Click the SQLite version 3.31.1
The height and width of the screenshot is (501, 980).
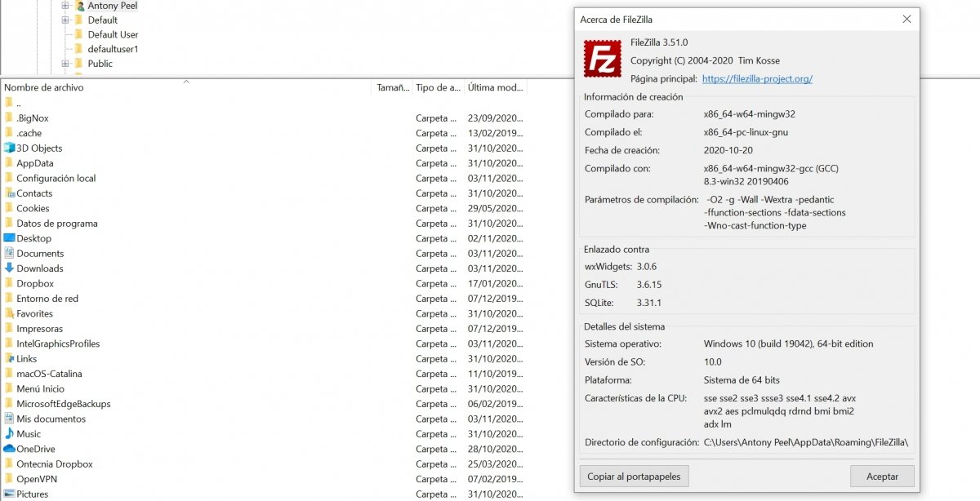(x=649, y=303)
